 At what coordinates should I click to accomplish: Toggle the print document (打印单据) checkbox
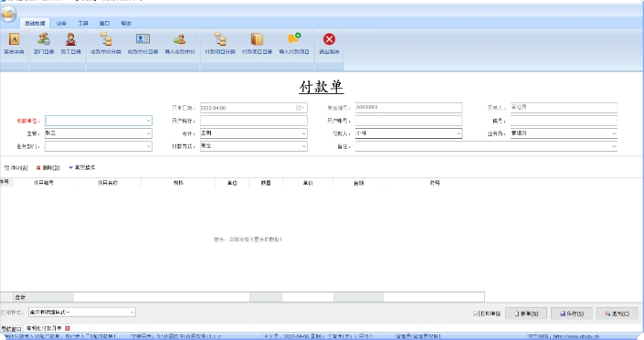[x=476, y=313]
